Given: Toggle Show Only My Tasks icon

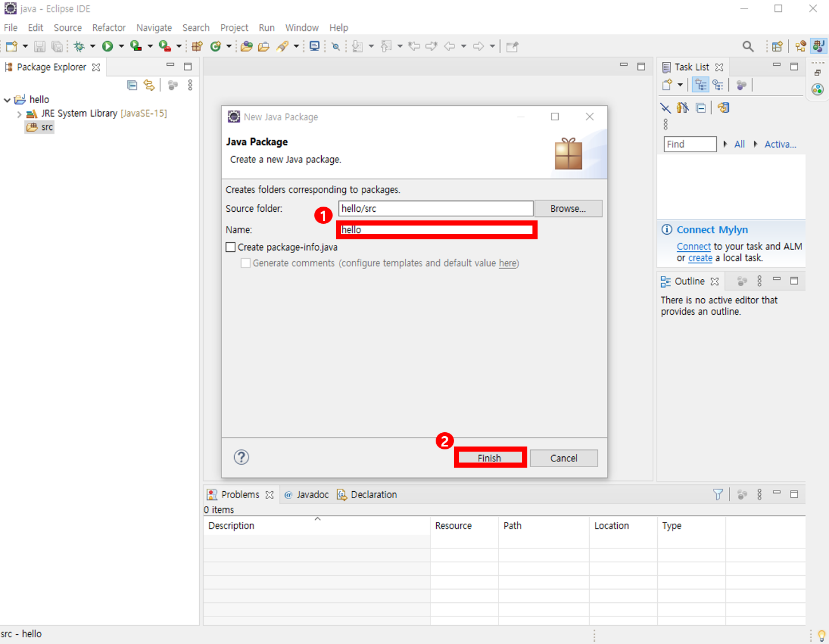Looking at the screenshot, I should point(682,108).
